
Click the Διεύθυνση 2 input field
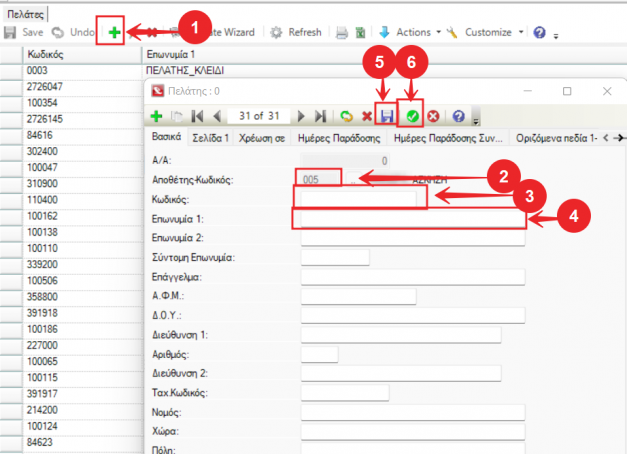[x=401, y=373]
